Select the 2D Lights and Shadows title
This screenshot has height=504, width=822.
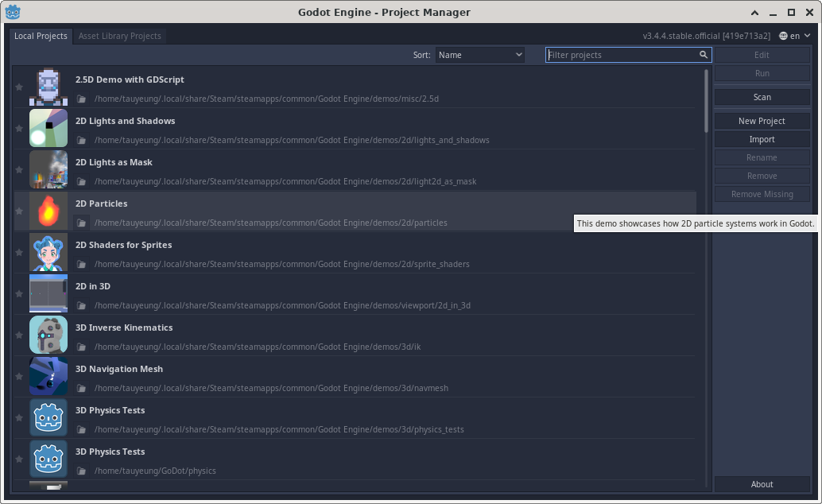(x=126, y=121)
